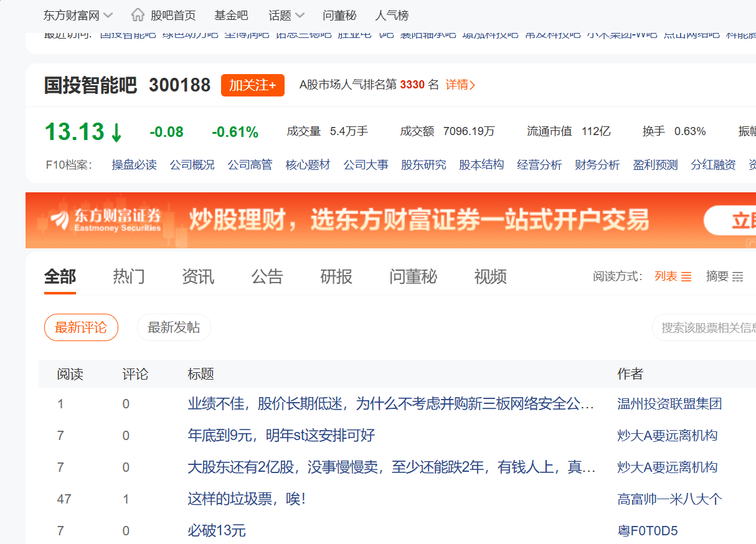Click the home icon beside 股吧首页

tap(138, 14)
